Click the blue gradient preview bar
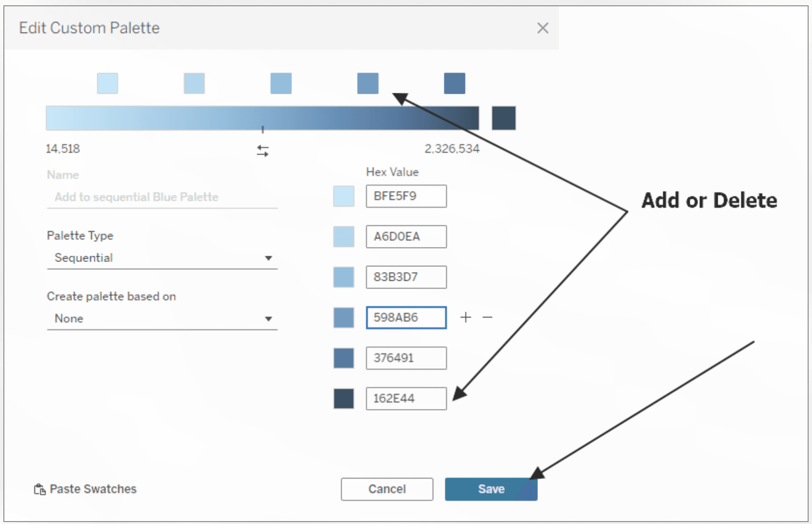 tap(262, 118)
